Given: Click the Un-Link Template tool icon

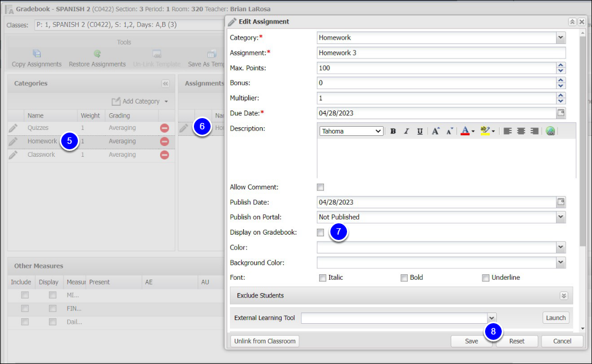Looking at the screenshot, I should pyautogui.click(x=157, y=54).
